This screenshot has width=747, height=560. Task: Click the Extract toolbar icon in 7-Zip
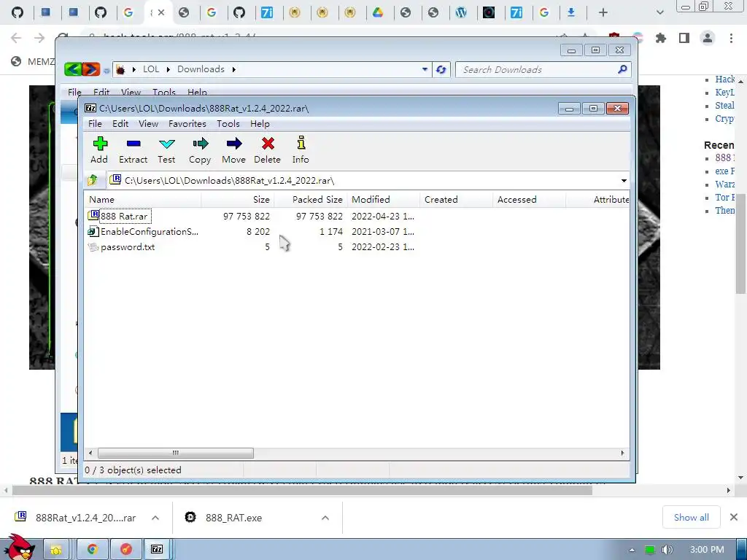[133, 150]
